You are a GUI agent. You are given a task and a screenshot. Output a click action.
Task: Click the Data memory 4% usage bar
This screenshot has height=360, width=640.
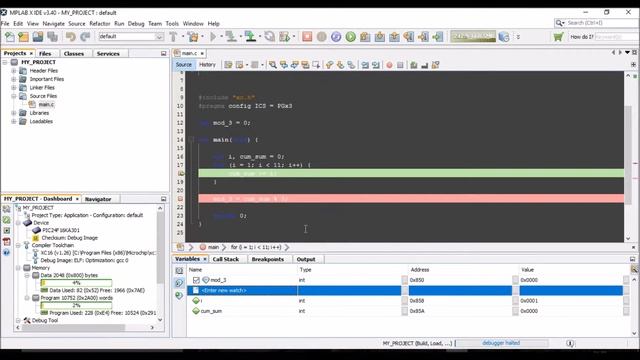tap(76, 283)
